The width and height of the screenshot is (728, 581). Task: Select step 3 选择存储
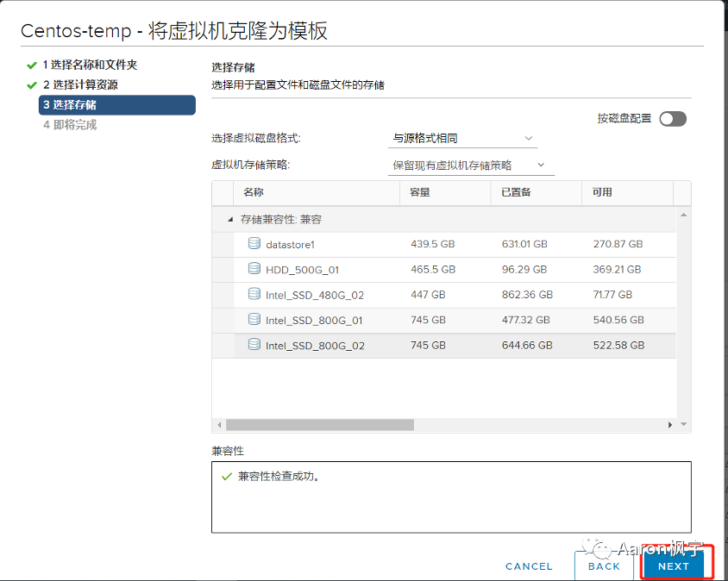(117, 105)
